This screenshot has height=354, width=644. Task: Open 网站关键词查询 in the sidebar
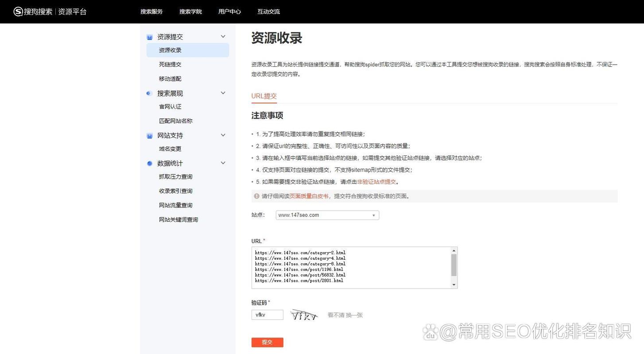click(x=178, y=219)
